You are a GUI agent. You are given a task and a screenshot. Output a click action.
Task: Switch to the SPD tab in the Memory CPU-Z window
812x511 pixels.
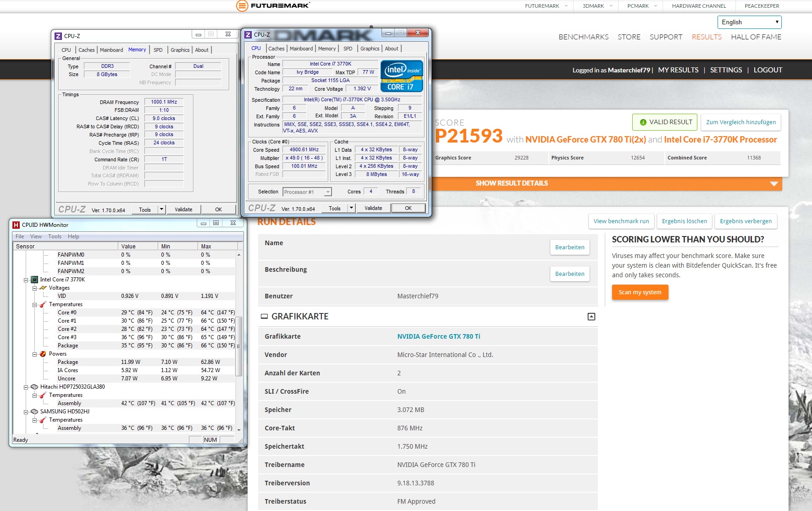[158, 50]
